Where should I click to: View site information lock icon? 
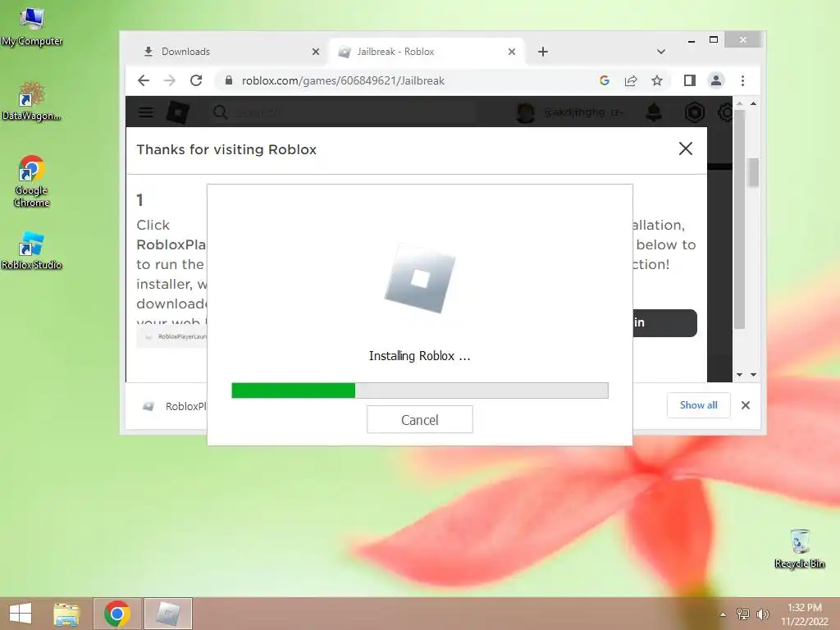(x=229, y=80)
